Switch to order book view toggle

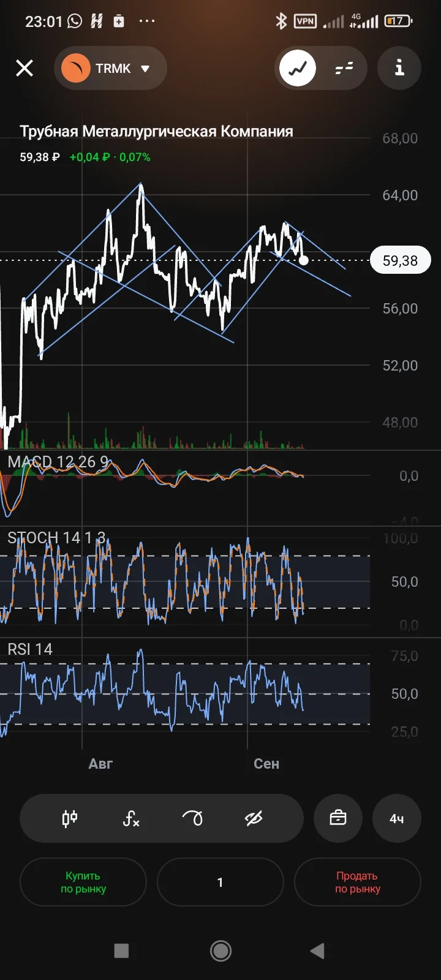344,68
